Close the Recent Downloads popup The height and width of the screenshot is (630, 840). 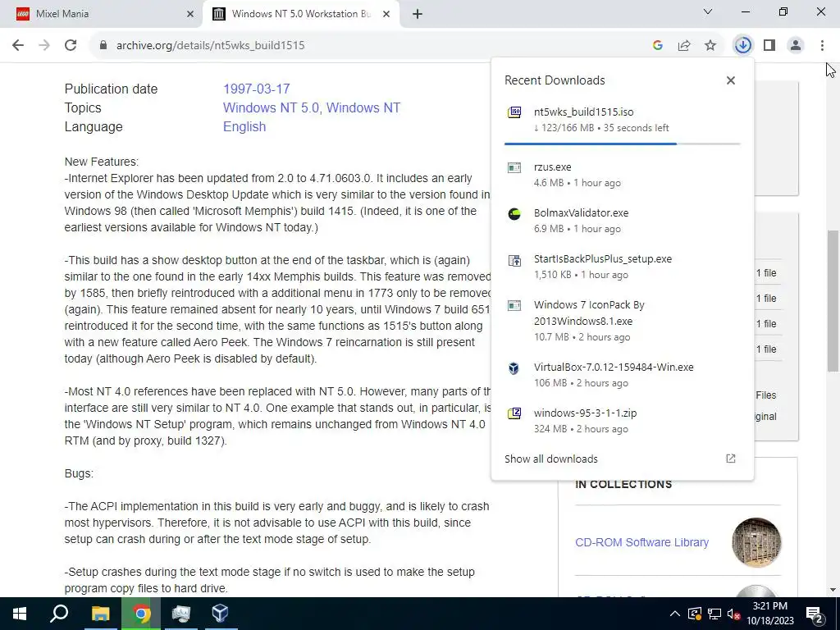tap(731, 80)
